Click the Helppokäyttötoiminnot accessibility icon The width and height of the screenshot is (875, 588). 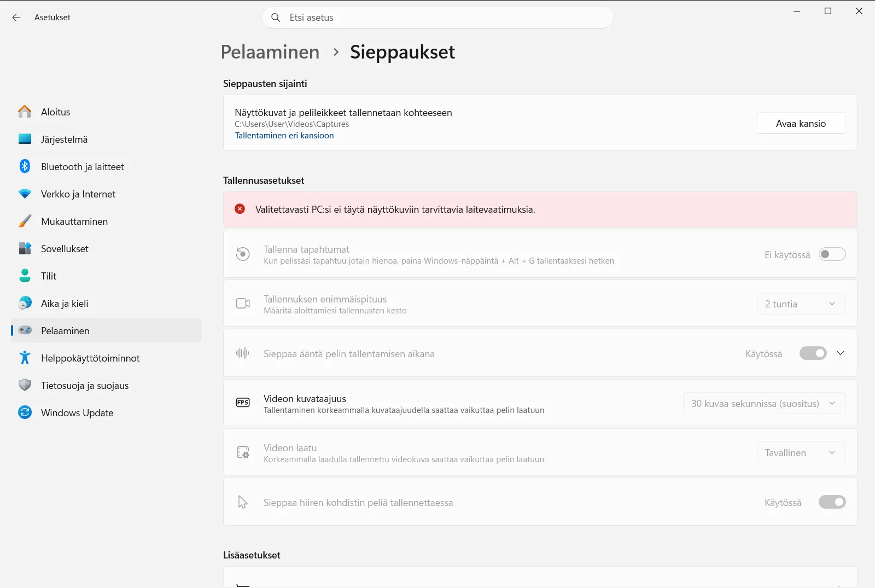(25, 358)
